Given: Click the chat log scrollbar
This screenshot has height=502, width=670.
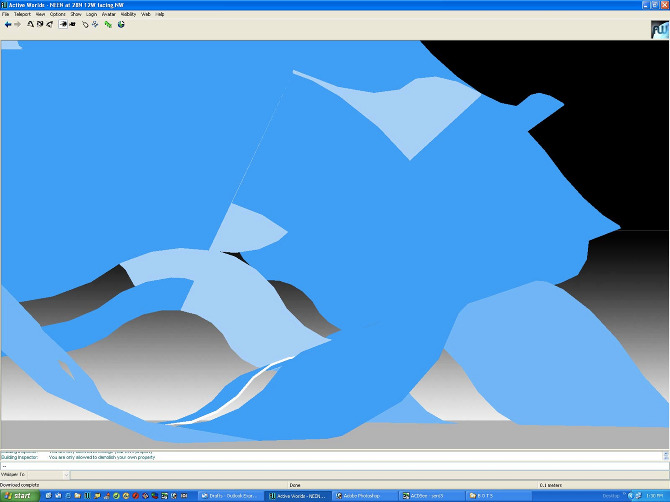Looking at the screenshot, I should (x=665, y=455).
